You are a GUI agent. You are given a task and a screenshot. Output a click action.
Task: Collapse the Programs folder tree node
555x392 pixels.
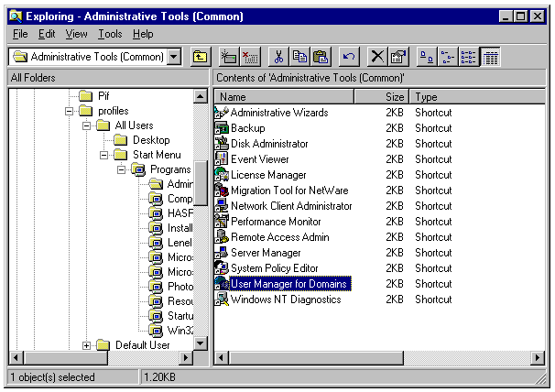point(122,170)
